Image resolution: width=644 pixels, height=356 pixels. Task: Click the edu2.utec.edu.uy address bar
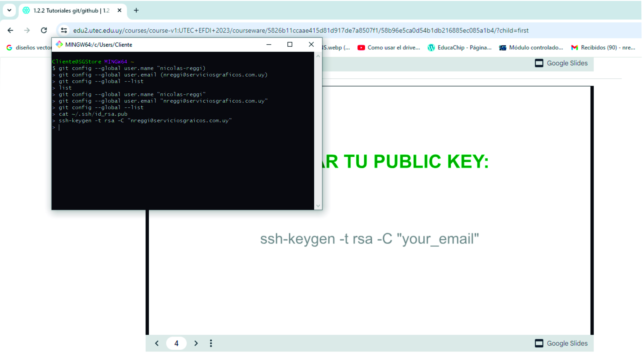(301, 30)
